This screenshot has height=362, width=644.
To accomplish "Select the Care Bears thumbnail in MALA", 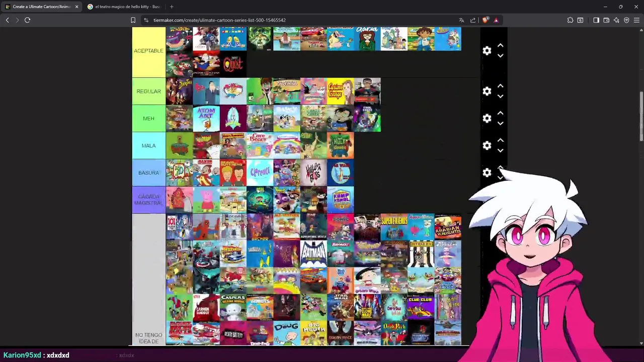I will pyautogui.click(x=260, y=146).
